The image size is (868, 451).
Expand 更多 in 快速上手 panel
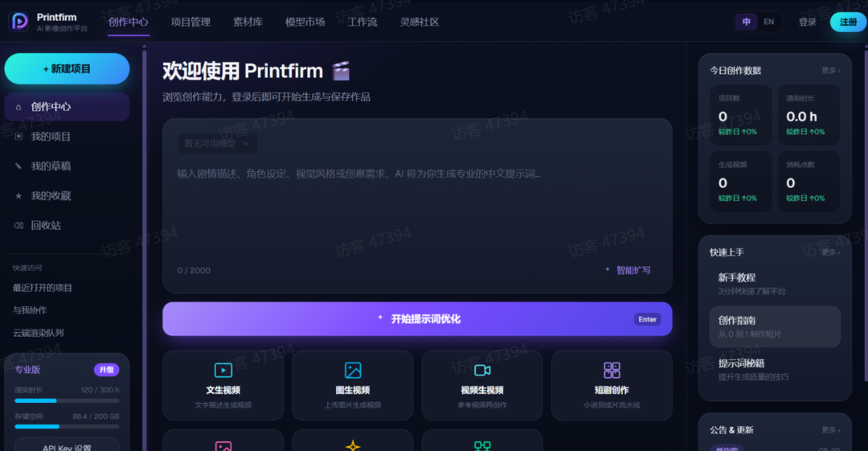pos(830,252)
